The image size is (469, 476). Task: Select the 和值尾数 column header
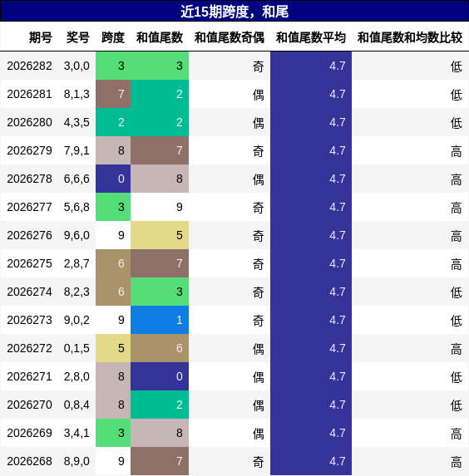(x=160, y=37)
